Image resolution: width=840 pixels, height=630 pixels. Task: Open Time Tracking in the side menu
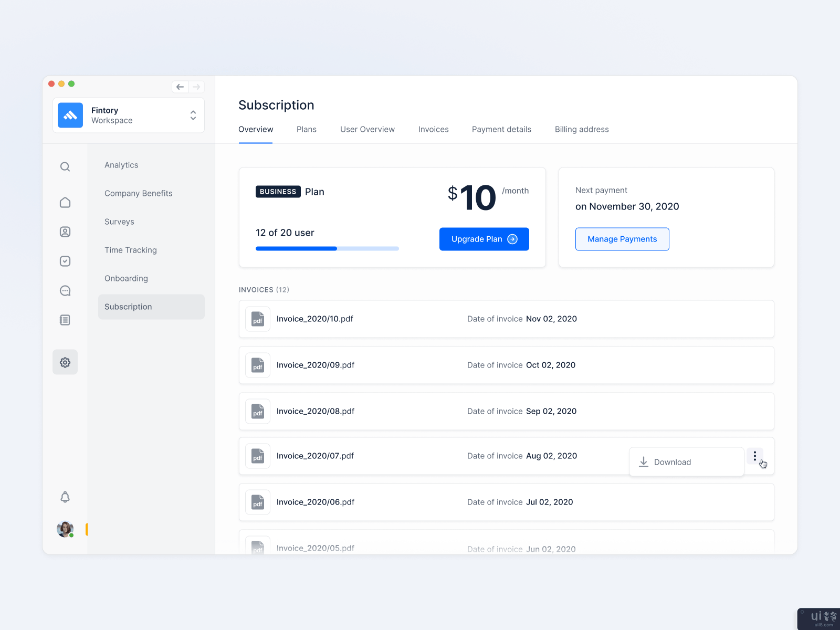tap(131, 250)
